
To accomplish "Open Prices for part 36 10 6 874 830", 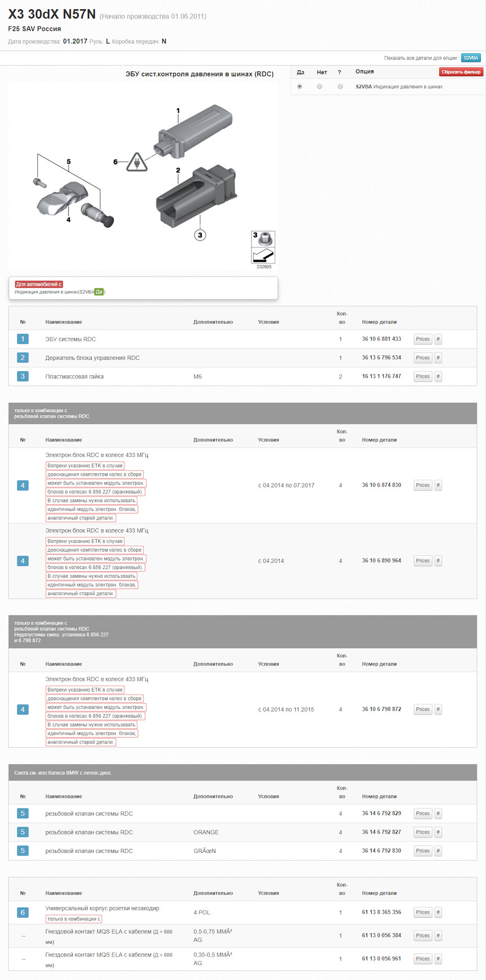I will [423, 485].
